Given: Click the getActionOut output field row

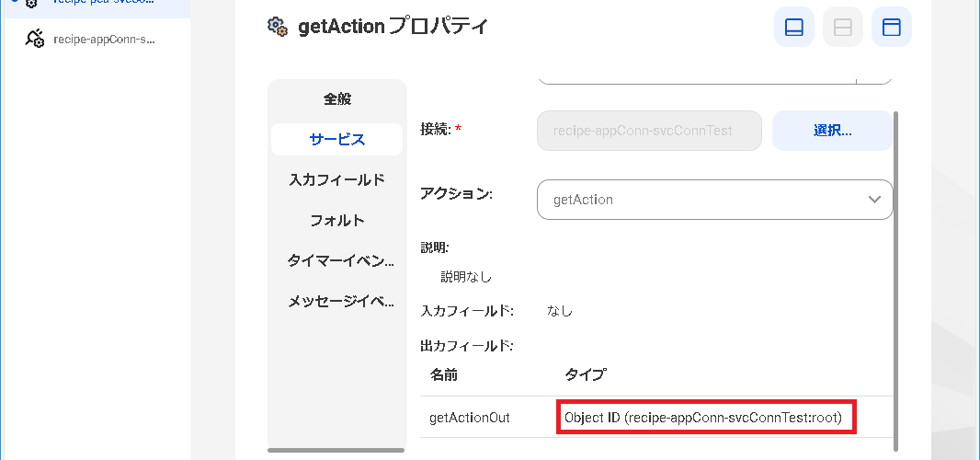Looking at the screenshot, I should [470, 418].
